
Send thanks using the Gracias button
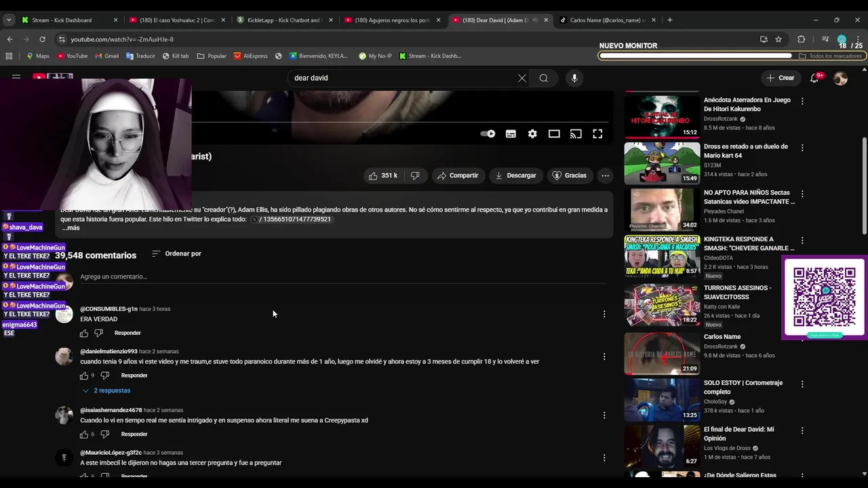click(x=570, y=176)
